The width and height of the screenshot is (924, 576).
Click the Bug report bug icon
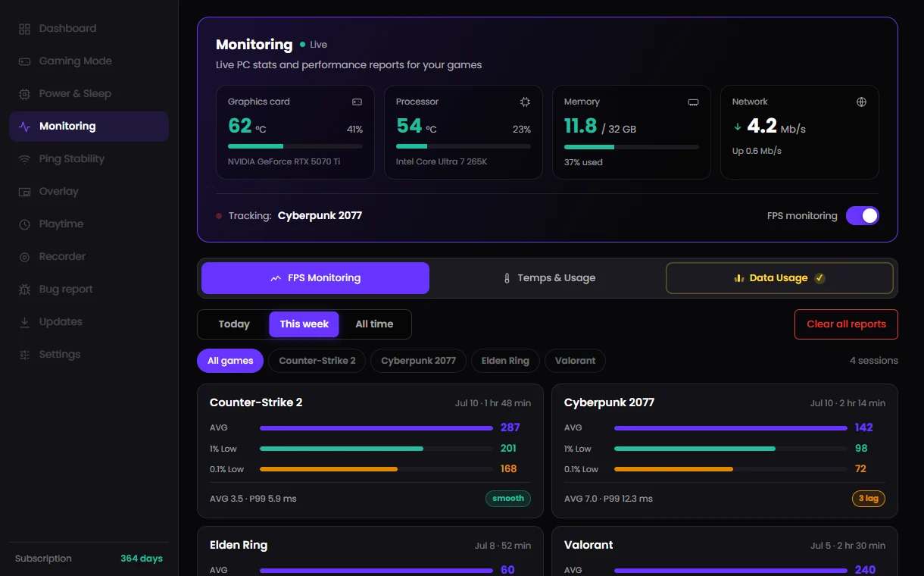25,290
